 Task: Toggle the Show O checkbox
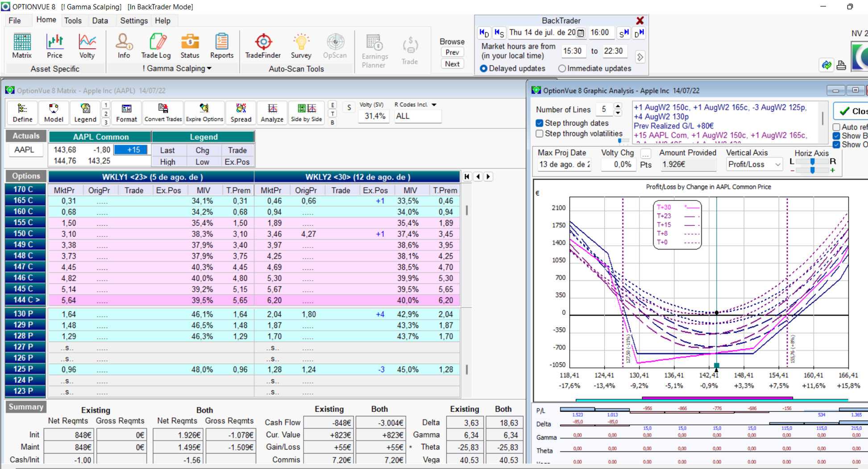[837, 144]
